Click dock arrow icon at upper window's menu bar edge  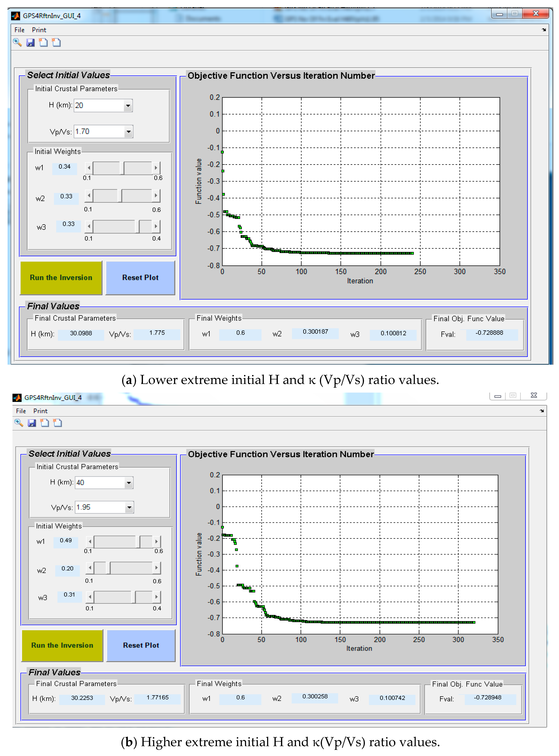[544, 30]
